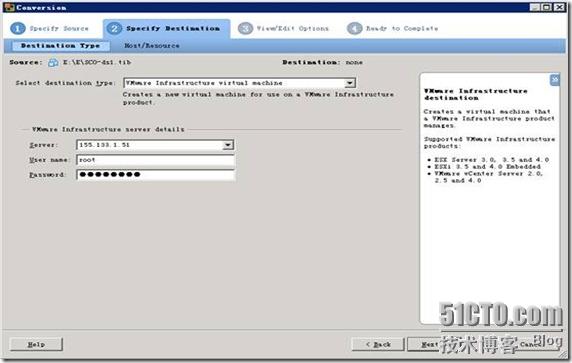Click the User name field containing root
This screenshot has height=363, width=572.
(x=155, y=160)
